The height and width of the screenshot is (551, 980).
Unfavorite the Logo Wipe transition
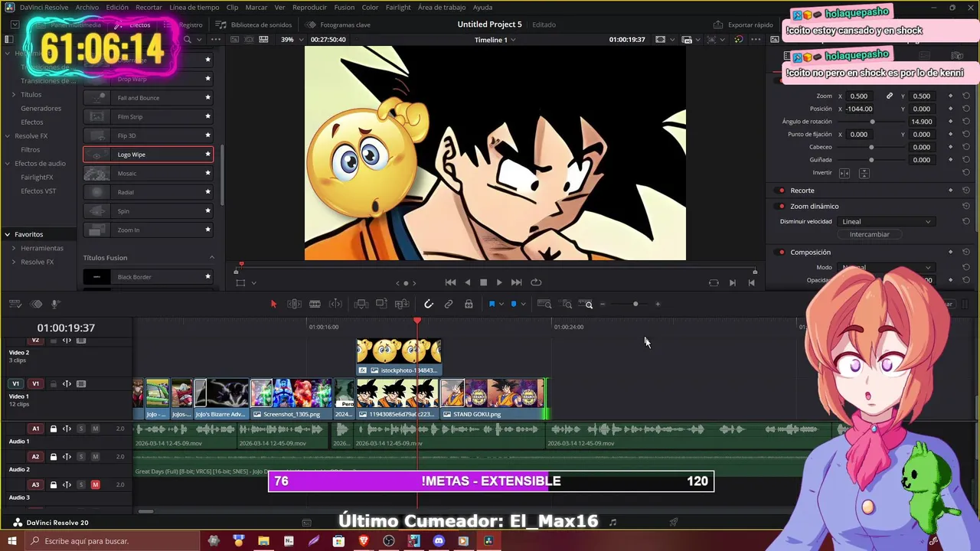click(x=207, y=155)
